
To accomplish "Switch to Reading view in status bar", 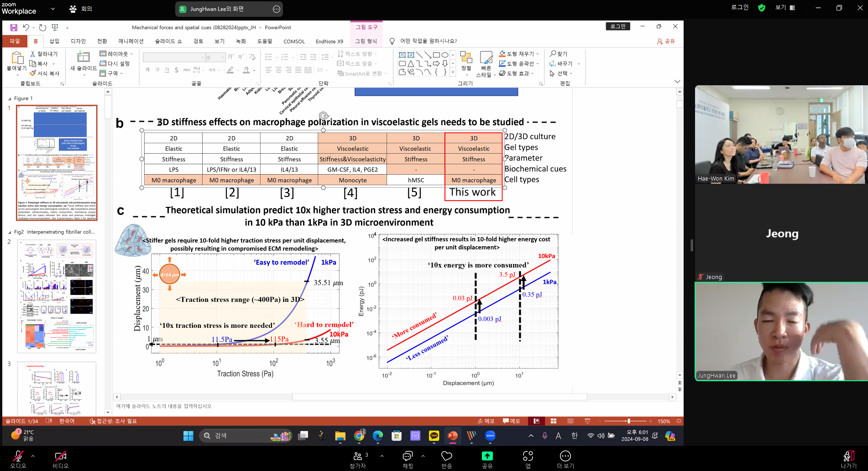I will [570, 421].
